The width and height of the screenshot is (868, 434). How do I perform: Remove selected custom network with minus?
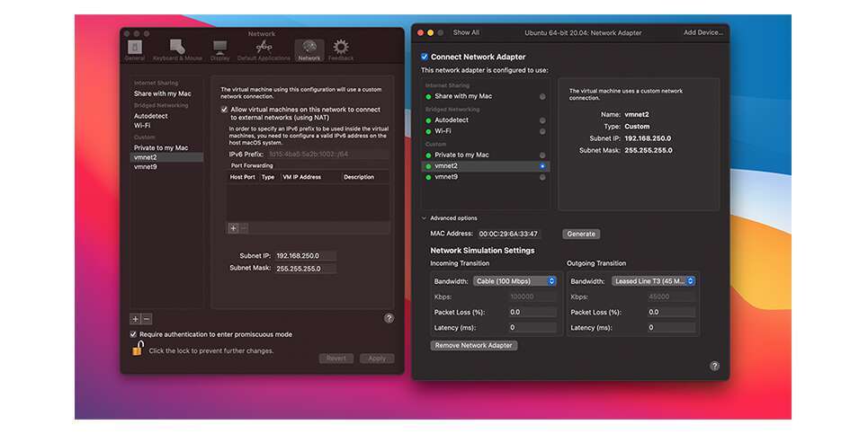[x=146, y=319]
